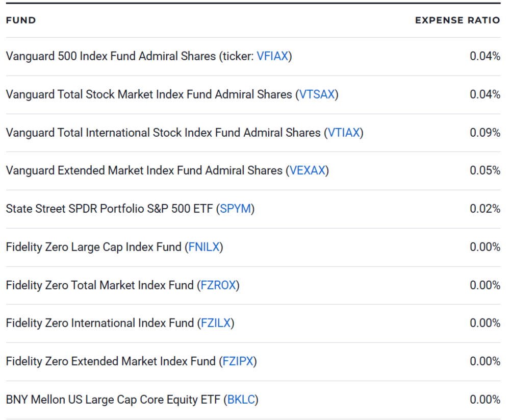This screenshot has width=511, height=420.
Task: Click the EXPENSE RATIO column header
Action: click(x=457, y=20)
